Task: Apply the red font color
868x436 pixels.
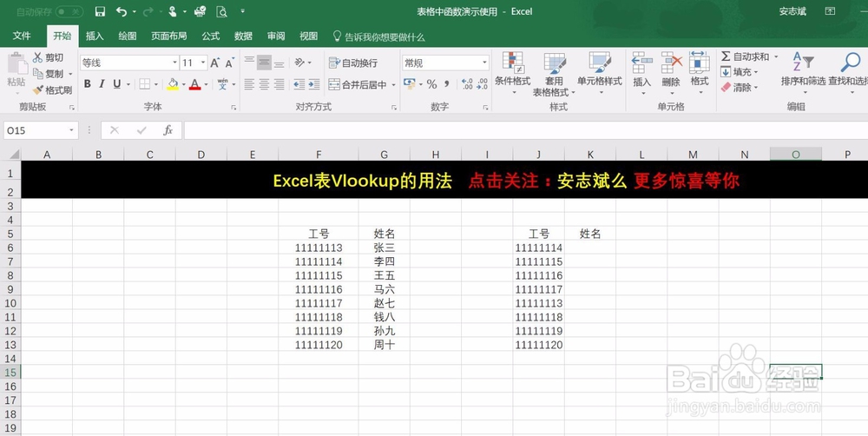Action: click(194, 84)
